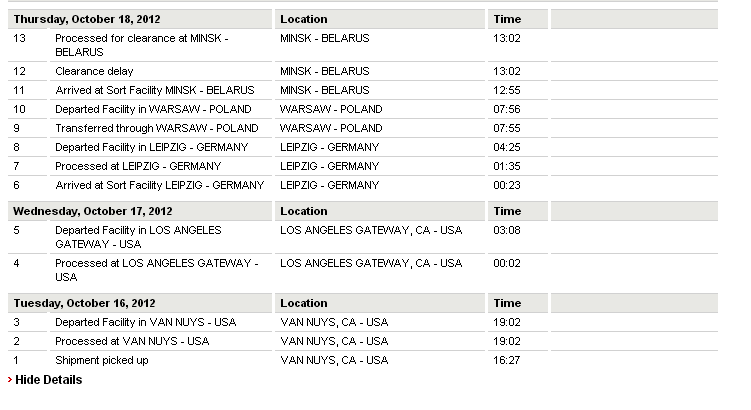Select Tuesday, October 16, 2012 date header

click(x=84, y=303)
